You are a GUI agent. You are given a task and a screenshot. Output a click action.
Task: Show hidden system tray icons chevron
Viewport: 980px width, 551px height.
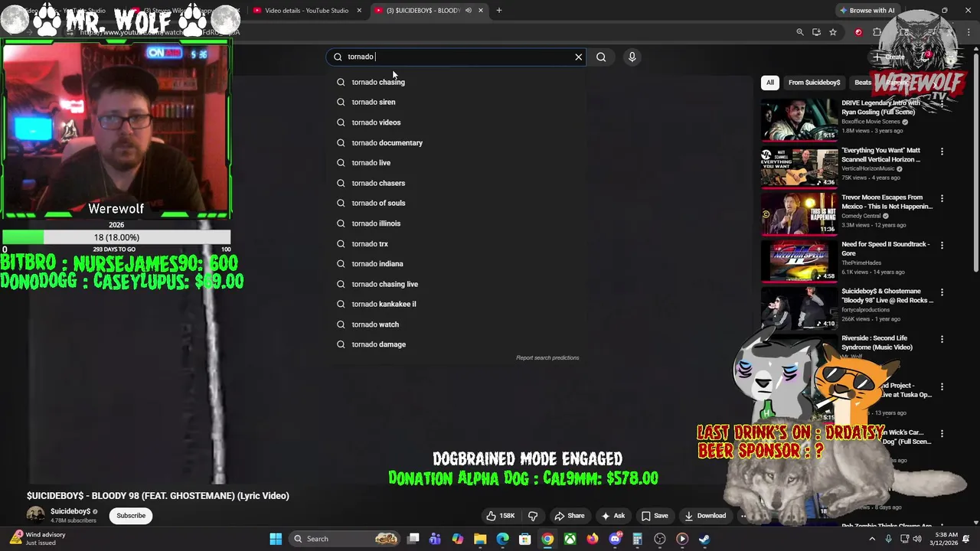click(x=871, y=539)
